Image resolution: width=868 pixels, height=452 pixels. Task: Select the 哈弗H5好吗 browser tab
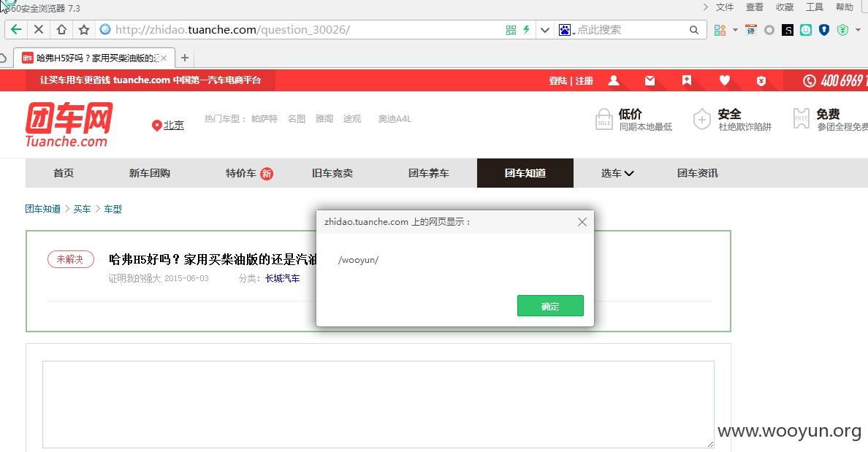[94, 58]
